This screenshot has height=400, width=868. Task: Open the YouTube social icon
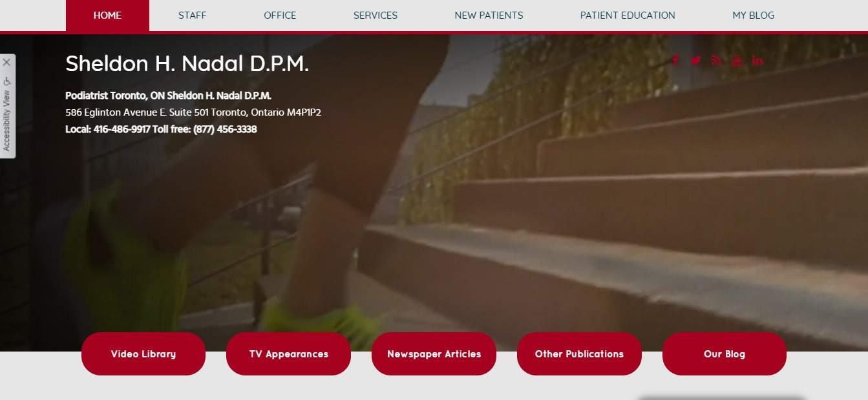click(x=737, y=61)
